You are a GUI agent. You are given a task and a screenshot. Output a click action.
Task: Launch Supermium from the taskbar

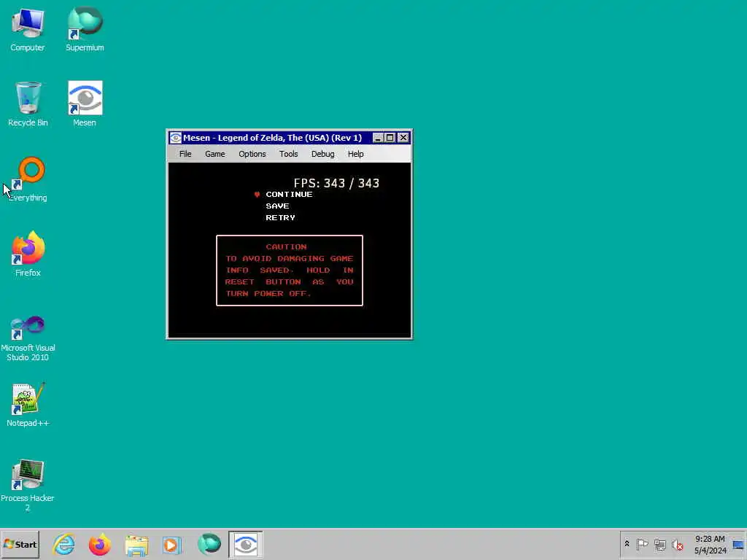tap(209, 545)
